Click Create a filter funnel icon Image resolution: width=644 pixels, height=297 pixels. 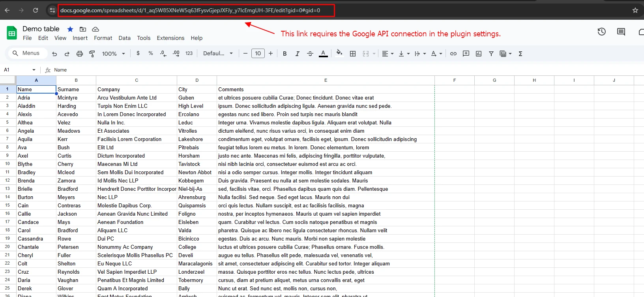click(491, 54)
